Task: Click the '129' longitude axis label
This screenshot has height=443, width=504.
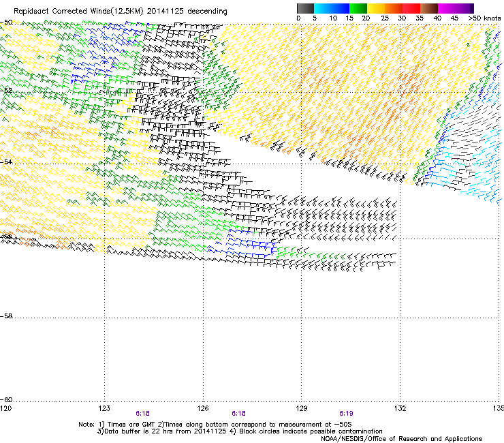Action: [301, 408]
